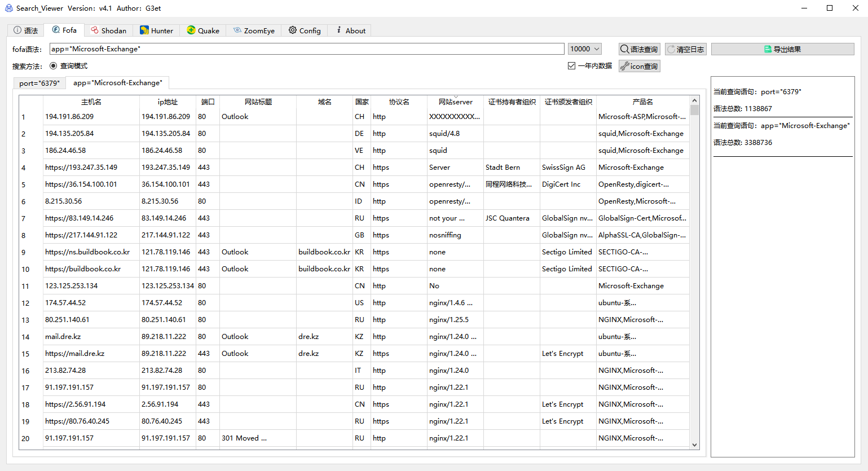Select hostname cell https://ns.buildbook.co.kr

click(91, 252)
